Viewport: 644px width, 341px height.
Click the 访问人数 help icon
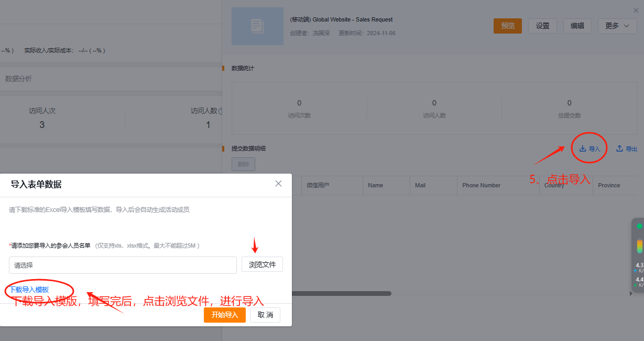coord(220,111)
